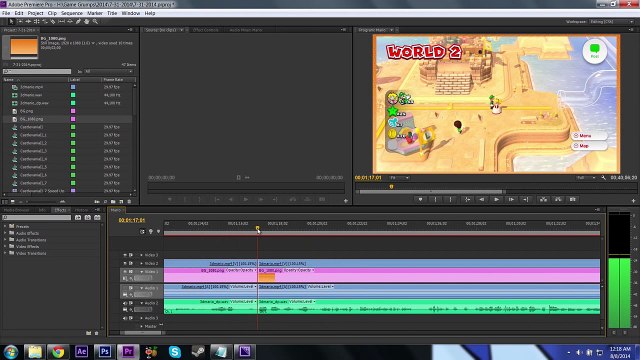Screen dimensions: 640x360
Task: Click the Project panel search field
Action: [x=37, y=71]
